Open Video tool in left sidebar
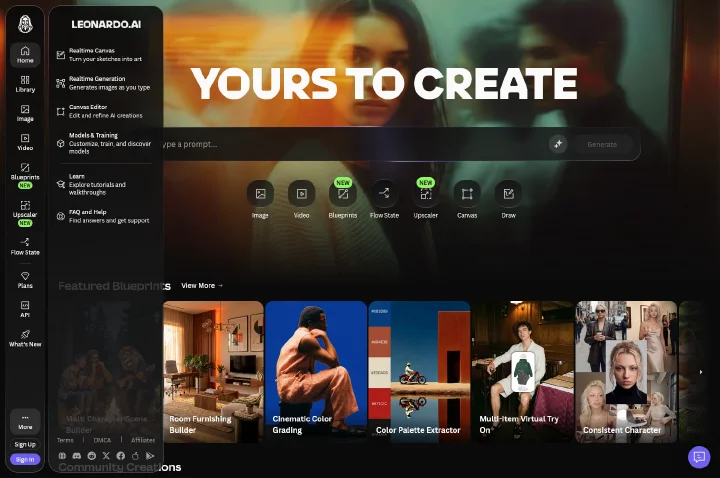Viewport: 720px width, 478px height. click(25, 142)
